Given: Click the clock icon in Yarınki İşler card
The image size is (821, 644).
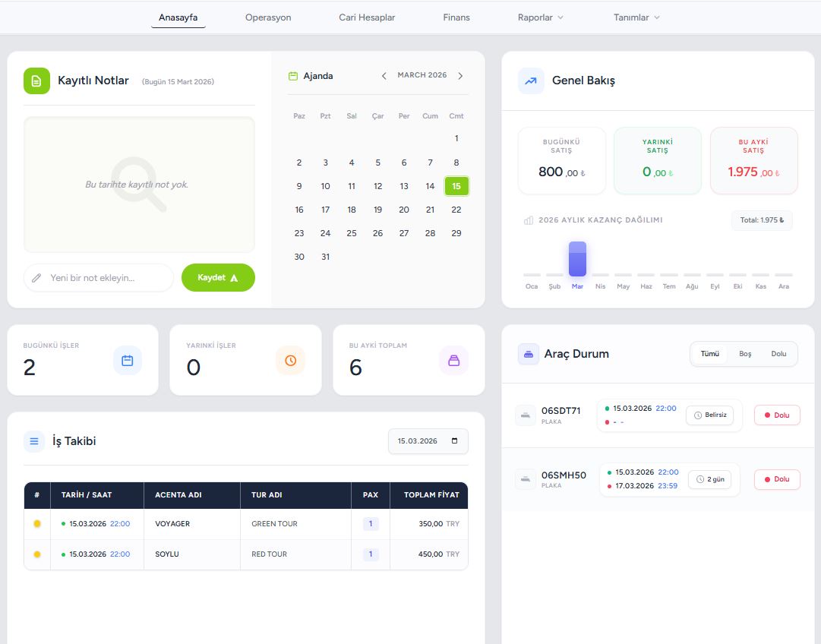Looking at the screenshot, I should (x=290, y=361).
